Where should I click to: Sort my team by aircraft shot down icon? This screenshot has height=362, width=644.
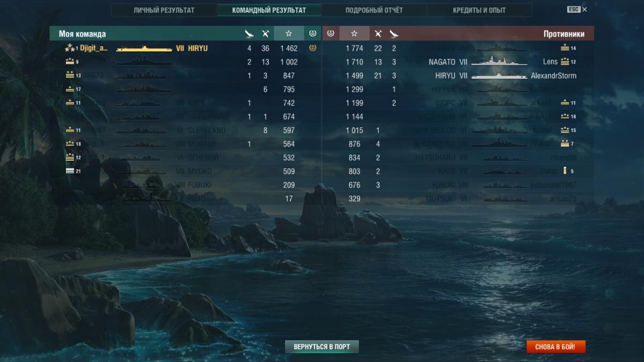pyautogui.click(x=249, y=34)
